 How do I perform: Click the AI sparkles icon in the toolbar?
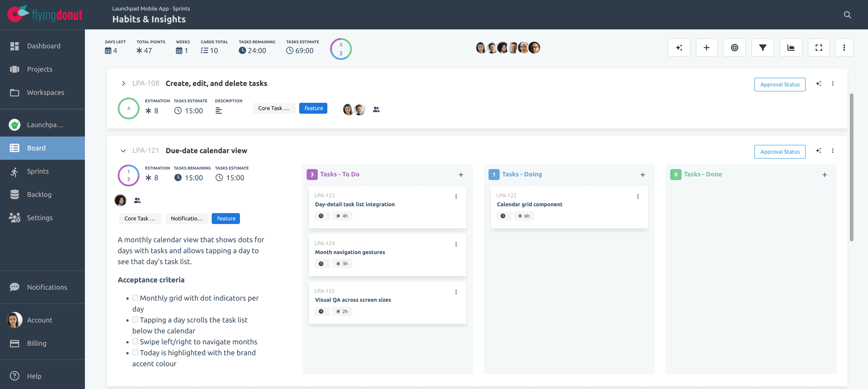point(679,48)
